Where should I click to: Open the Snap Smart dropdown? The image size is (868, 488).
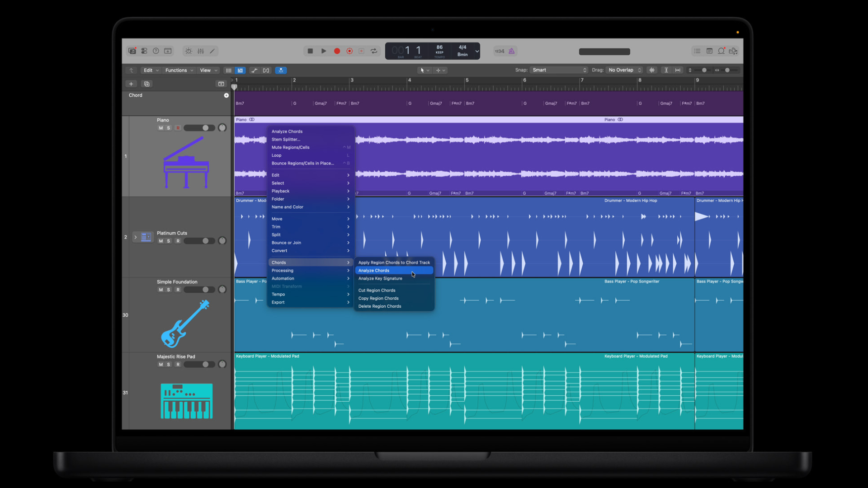pyautogui.click(x=559, y=70)
